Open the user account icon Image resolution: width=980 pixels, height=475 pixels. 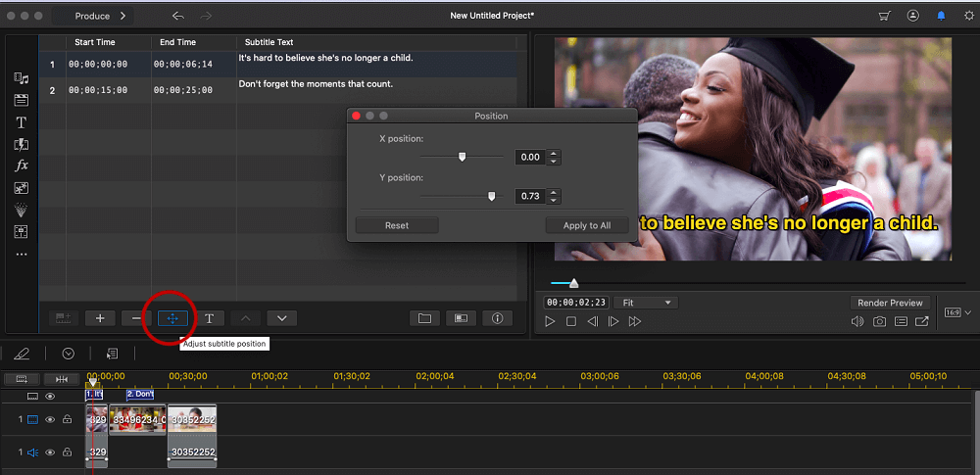[913, 16]
